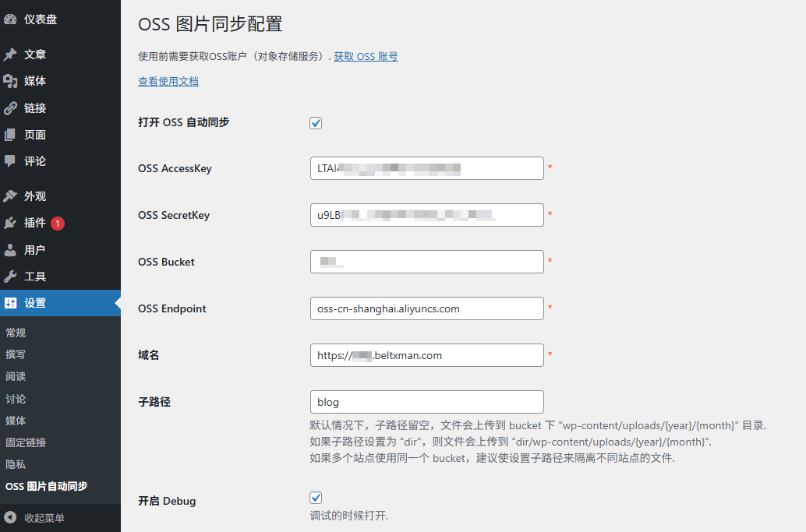
Task: Click the Comments speech bubble icon
Action: click(10, 161)
